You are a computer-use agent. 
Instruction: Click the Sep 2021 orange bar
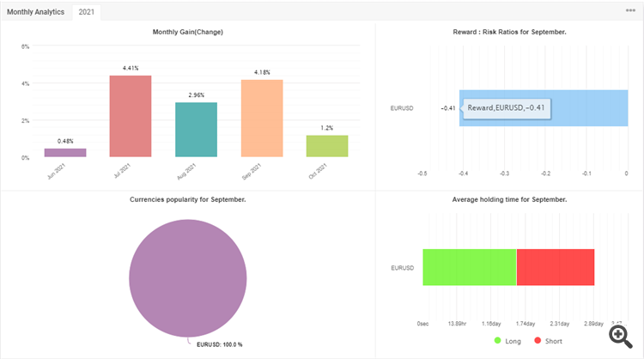262,119
